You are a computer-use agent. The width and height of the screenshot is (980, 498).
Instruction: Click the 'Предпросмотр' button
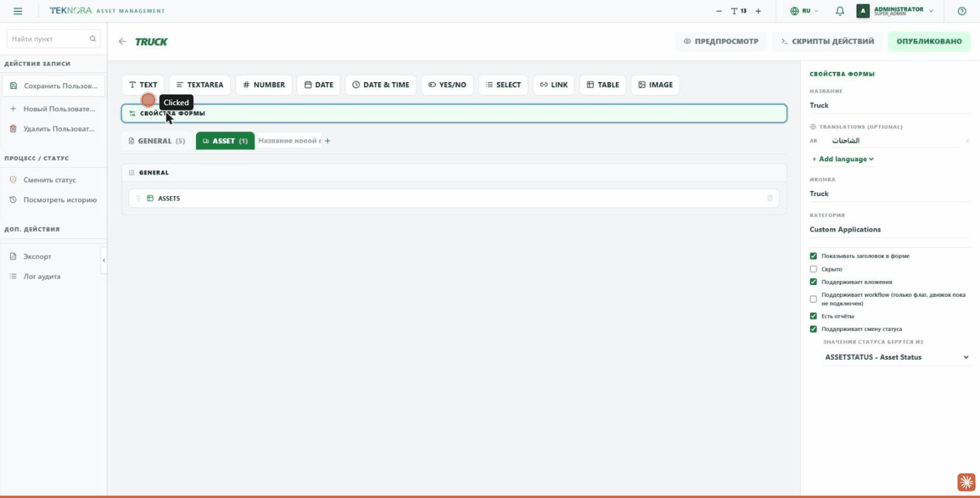(721, 42)
